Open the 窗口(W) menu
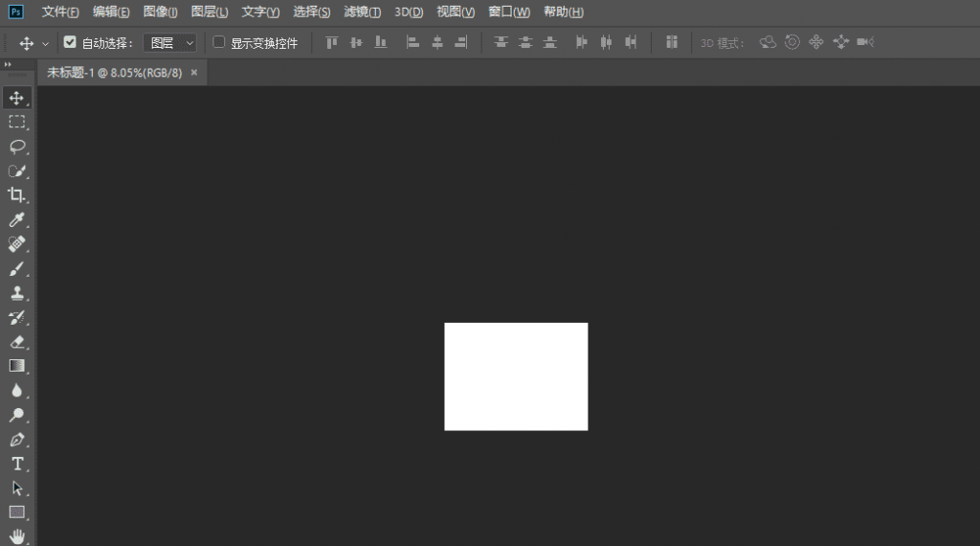980x546 pixels. click(509, 11)
